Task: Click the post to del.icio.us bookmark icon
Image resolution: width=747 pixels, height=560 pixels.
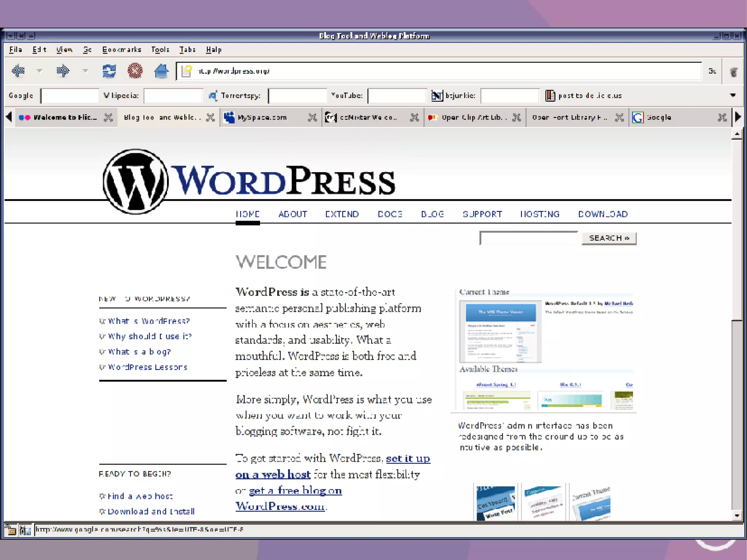Action: tap(550, 96)
